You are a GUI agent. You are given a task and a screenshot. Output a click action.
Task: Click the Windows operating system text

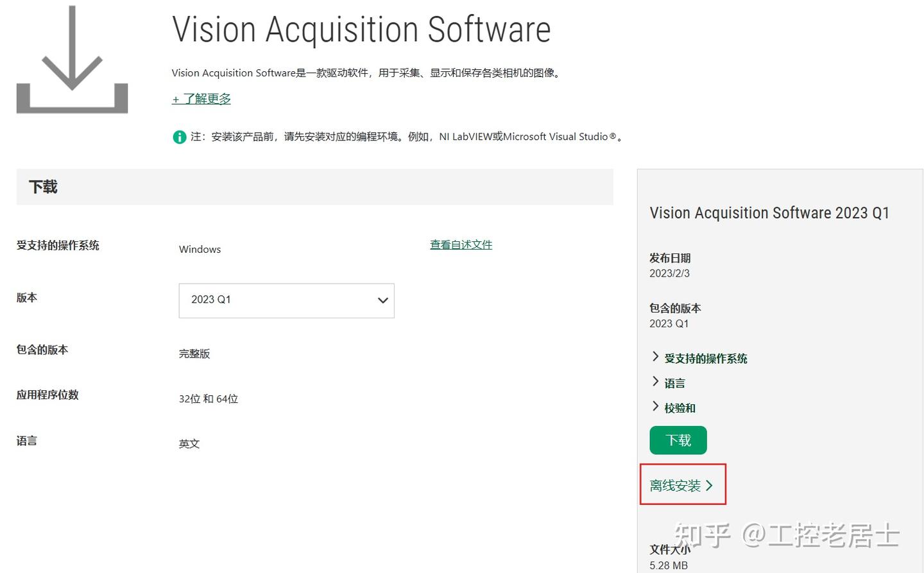[x=200, y=249]
